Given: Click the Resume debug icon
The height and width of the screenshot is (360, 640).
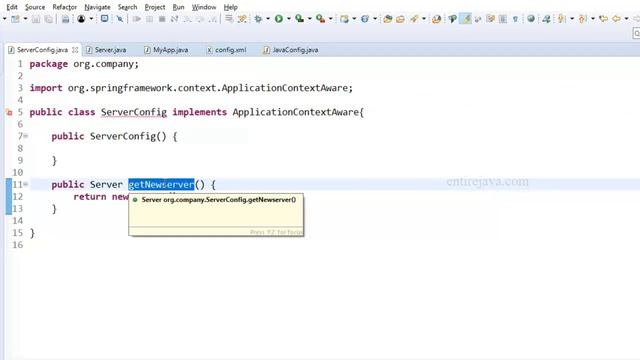Looking at the screenshot, I should pos(137,19).
